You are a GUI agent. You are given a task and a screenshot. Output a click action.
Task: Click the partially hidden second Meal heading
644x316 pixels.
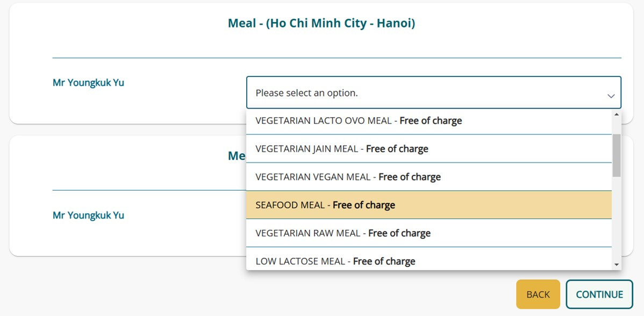(237, 156)
